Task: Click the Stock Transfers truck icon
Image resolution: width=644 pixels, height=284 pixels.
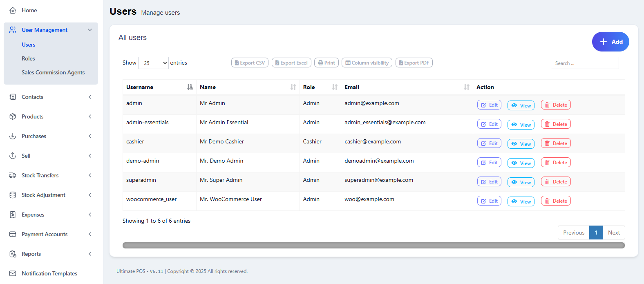Action: [x=13, y=175]
